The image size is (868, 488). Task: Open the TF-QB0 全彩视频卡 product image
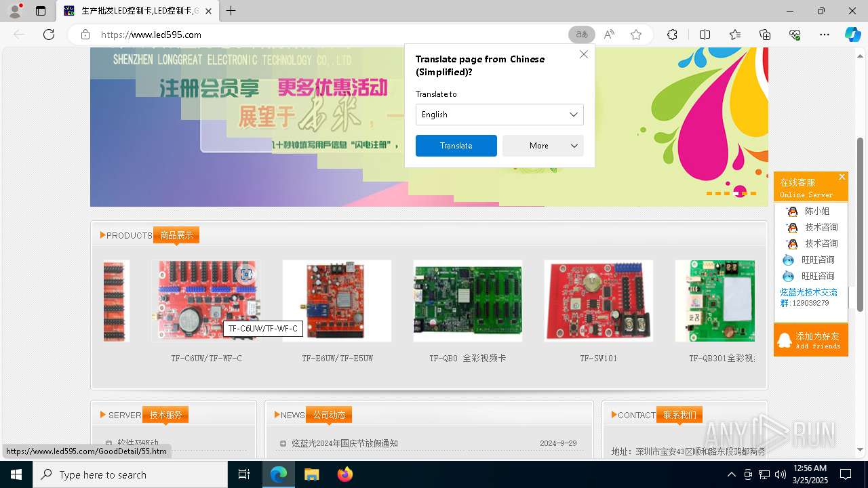click(x=468, y=301)
